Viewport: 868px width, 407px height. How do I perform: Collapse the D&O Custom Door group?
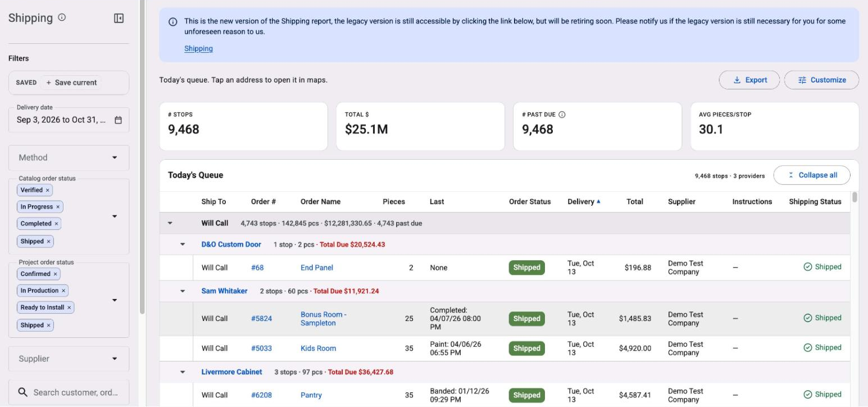coord(183,245)
